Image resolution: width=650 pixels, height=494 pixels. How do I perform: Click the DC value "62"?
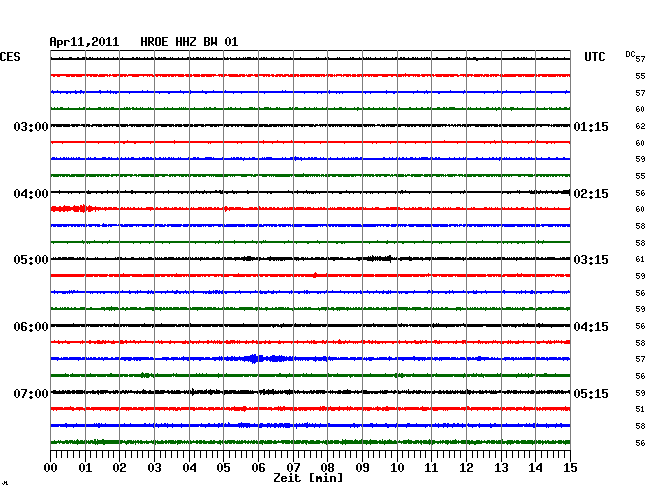pos(640,126)
